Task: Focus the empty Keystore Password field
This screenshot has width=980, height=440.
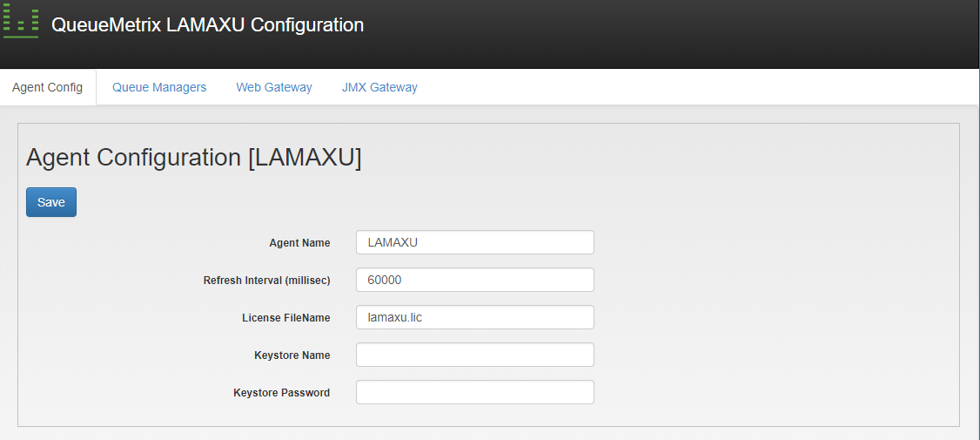Action: click(475, 392)
